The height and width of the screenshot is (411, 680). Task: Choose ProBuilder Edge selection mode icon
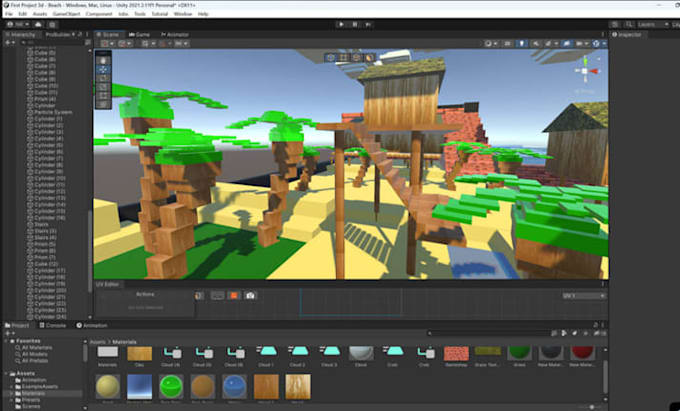tap(356, 57)
